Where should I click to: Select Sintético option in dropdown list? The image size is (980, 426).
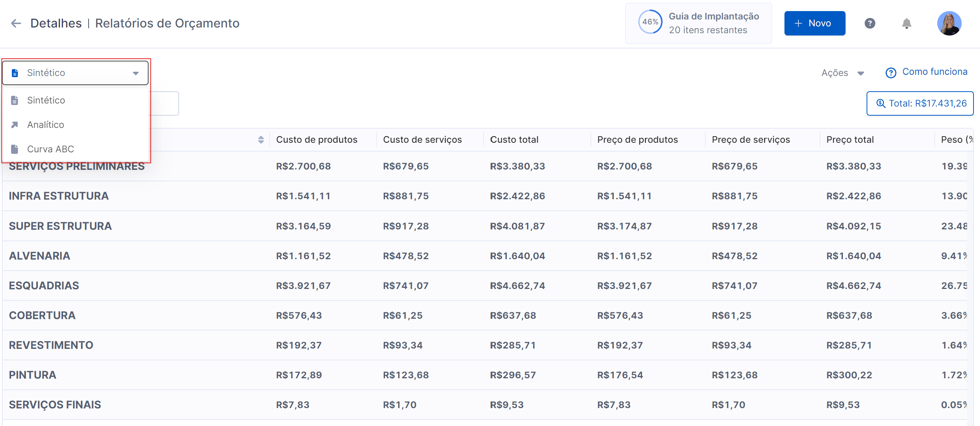(x=46, y=100)
